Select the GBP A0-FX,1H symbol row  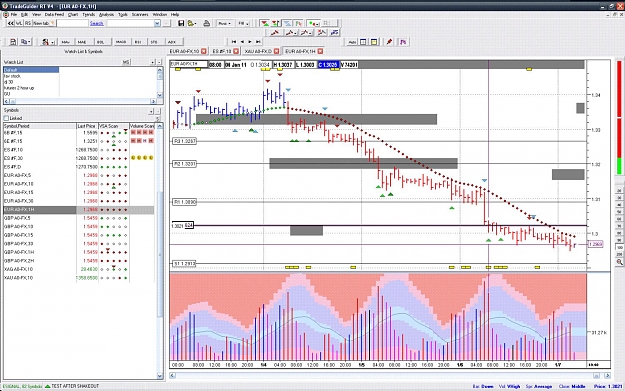(x=79, y=252)
